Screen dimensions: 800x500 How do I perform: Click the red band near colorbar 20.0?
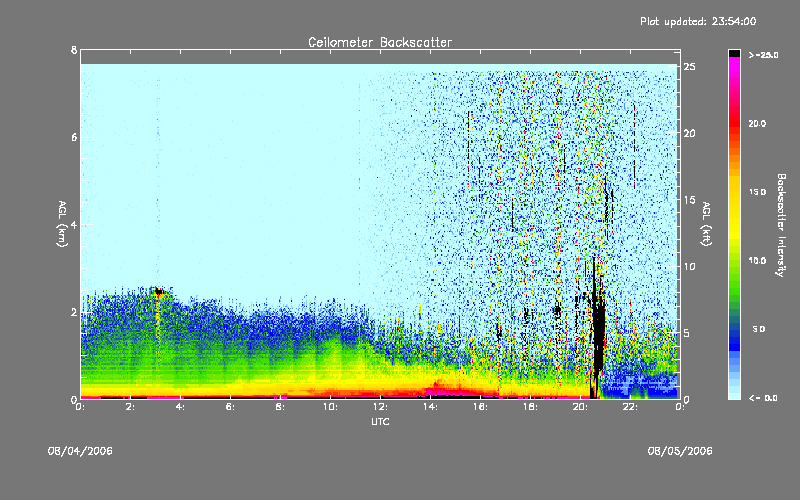[x=734, y=123]
